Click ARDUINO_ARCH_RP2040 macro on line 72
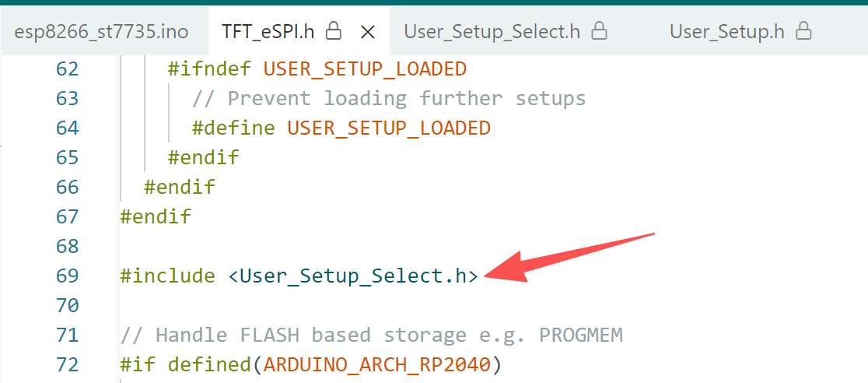 pos(377,365)
